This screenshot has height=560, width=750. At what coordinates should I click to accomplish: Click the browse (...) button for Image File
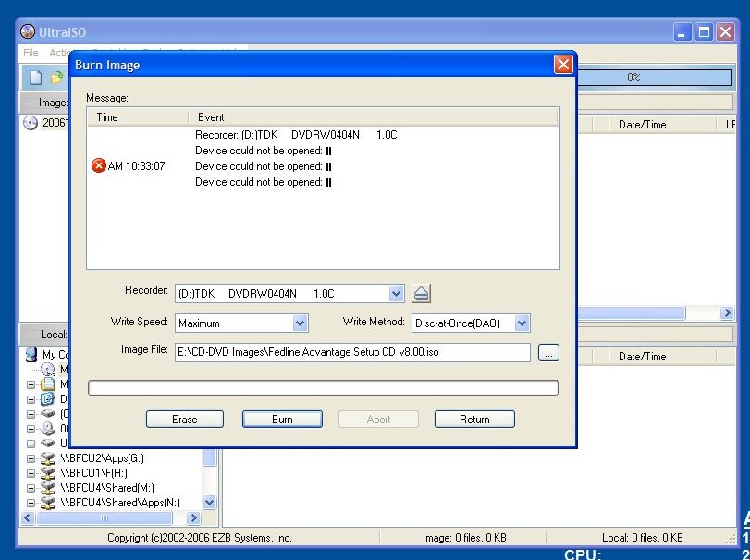[548, 353]
